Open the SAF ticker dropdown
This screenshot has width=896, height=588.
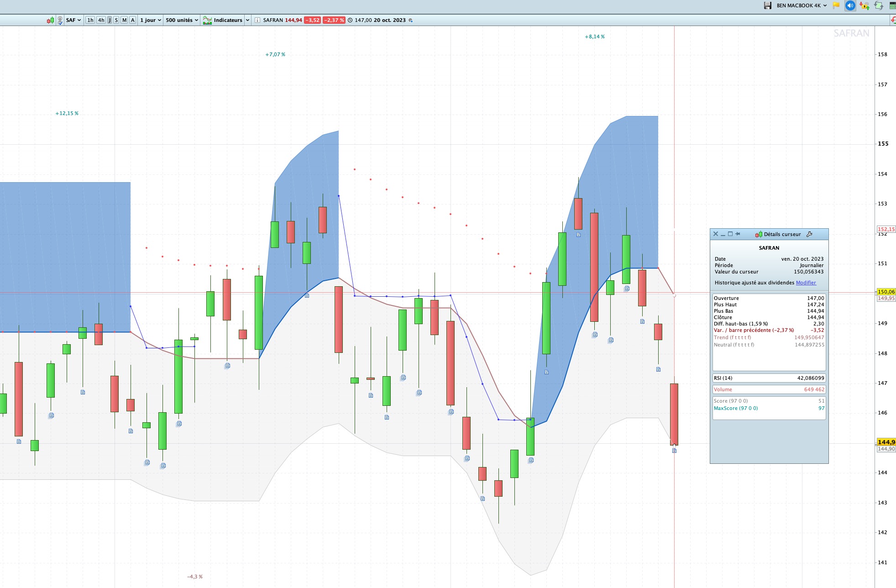(x=73, y=20)
